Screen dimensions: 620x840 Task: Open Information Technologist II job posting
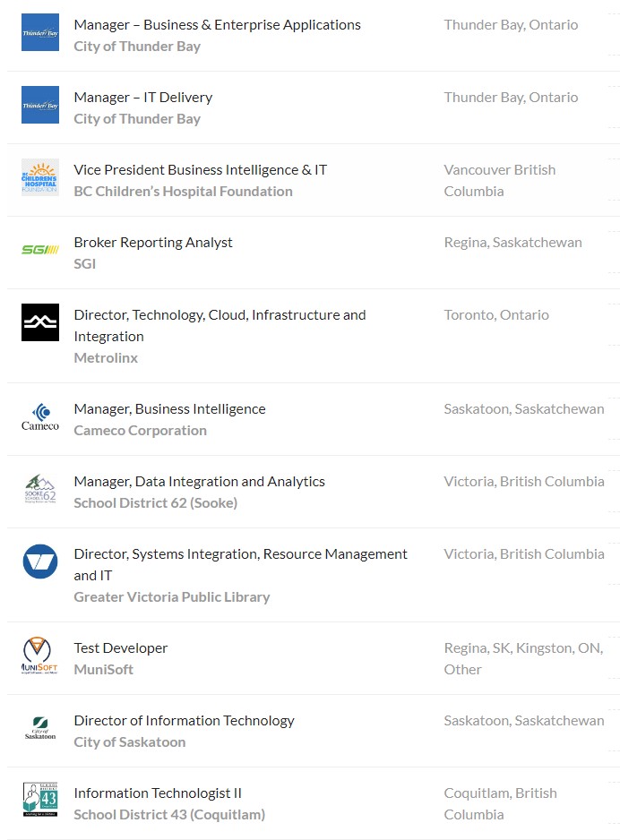158,793
